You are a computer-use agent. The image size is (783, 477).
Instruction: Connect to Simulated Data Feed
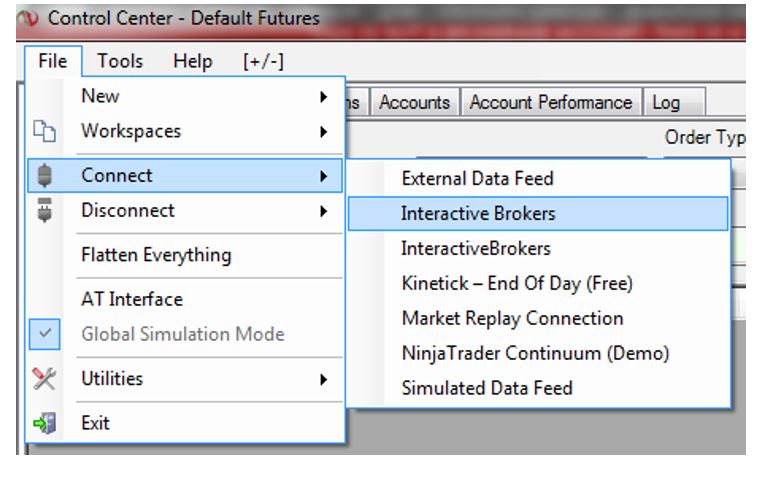click(487, 388)
